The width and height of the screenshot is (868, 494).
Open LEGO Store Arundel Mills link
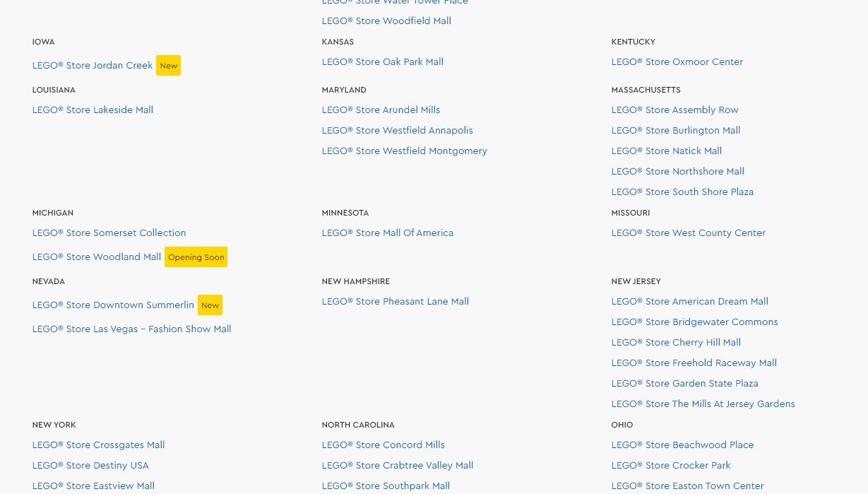(x=381, y=110)
